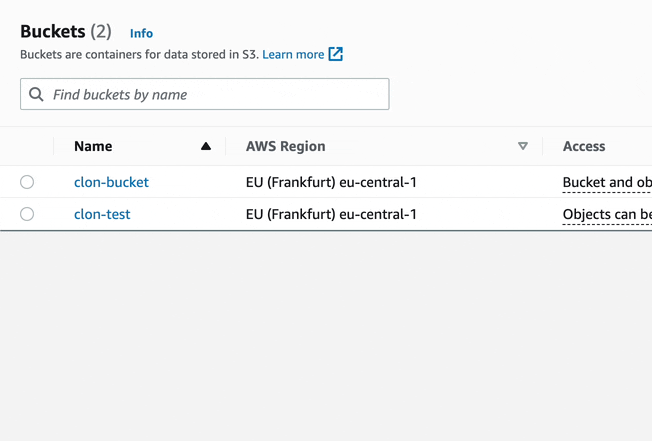The height and width of the screenshot is (441, 652).
Task: Click the Name column ascending sort arrow
Action: [x=206, y=146]
